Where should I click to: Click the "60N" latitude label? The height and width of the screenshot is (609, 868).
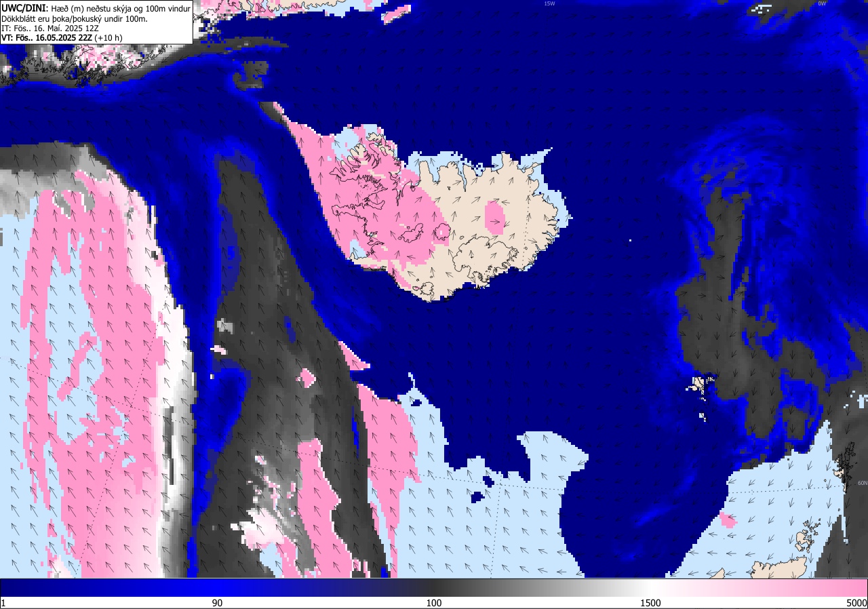[863, 483]
